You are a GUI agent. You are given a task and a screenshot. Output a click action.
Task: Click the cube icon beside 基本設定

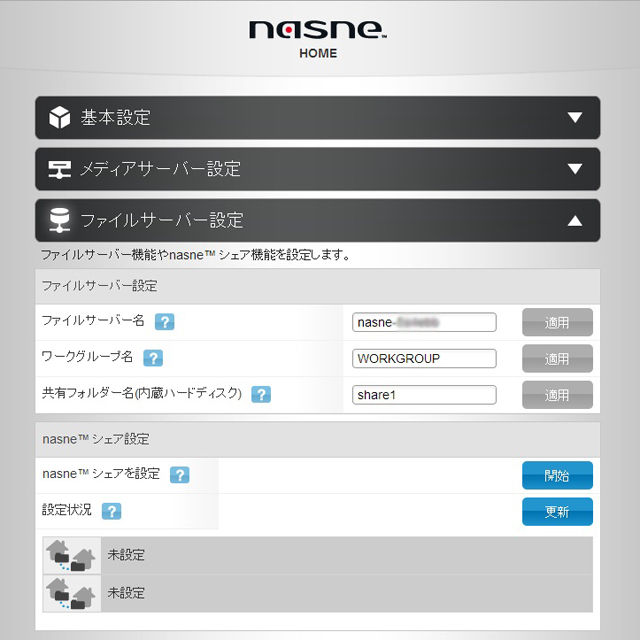(x=60, y=117)
